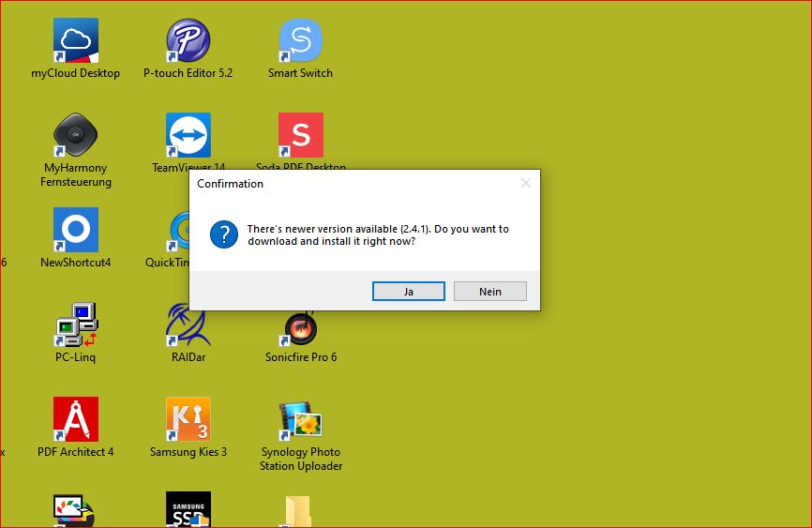Click the 'There's newer version available' message

pyautogui.click(x=378, y=234)
